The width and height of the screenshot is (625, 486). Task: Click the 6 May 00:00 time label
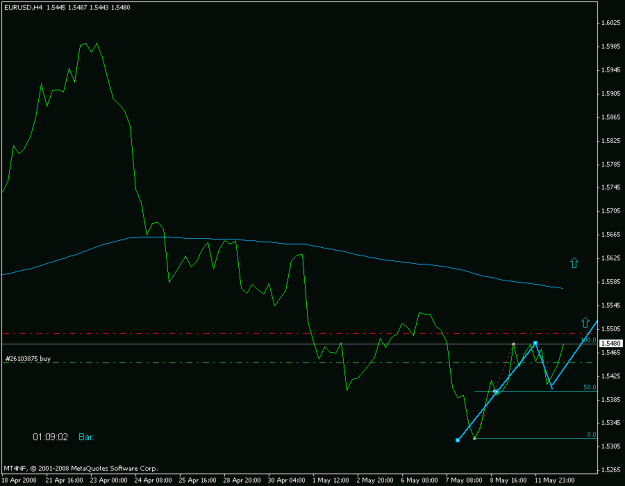coord(420,480)
